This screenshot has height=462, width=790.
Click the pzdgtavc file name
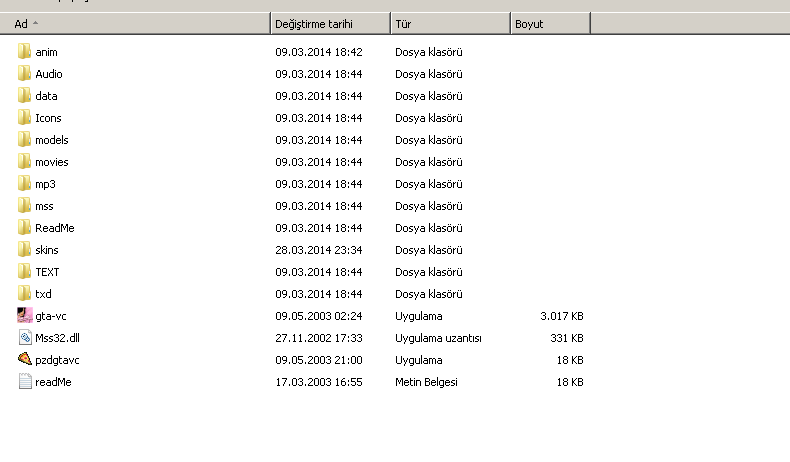[57, 361]
